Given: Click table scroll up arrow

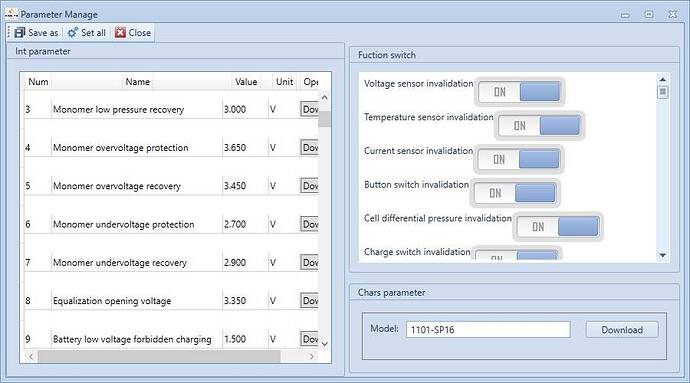Looking at the screenshot, I should 324,97.
